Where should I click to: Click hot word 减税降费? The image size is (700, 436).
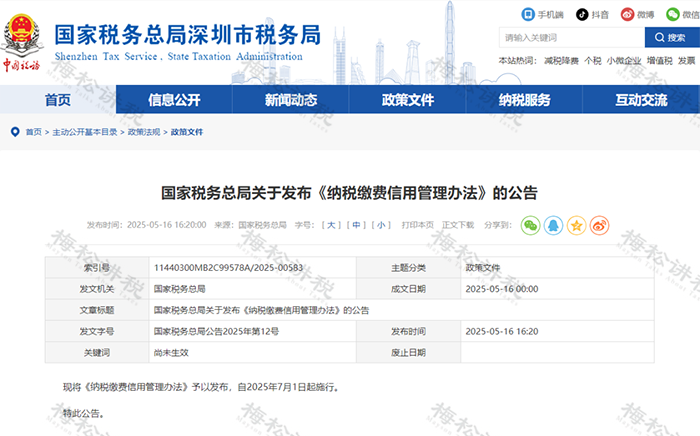tap(561, 61)
